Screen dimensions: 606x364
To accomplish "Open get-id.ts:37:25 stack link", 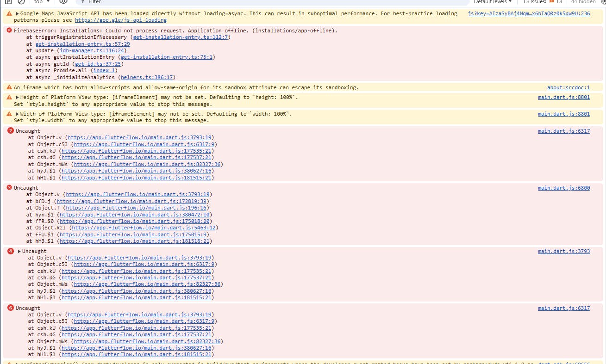I will [98, 64].
